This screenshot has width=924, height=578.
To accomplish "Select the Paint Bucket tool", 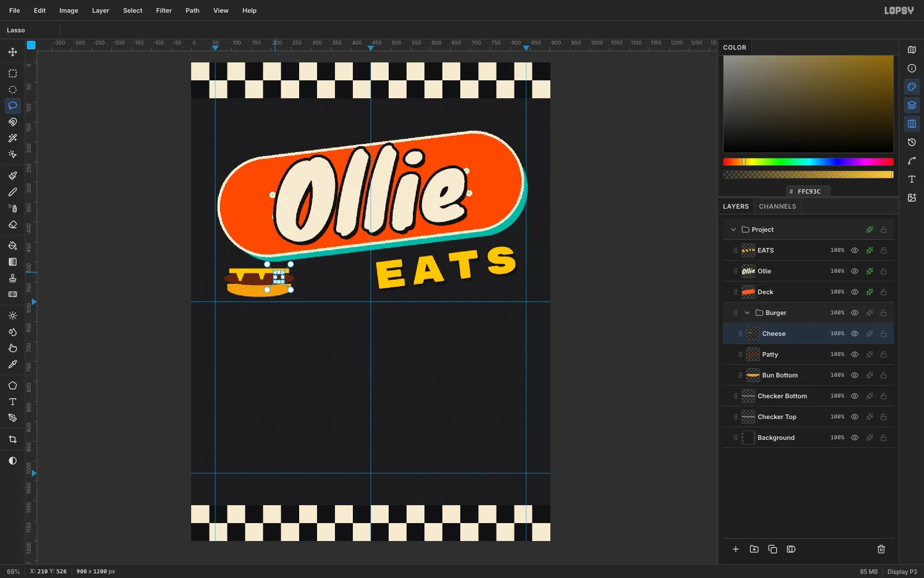I will click(x=13, y=246).
